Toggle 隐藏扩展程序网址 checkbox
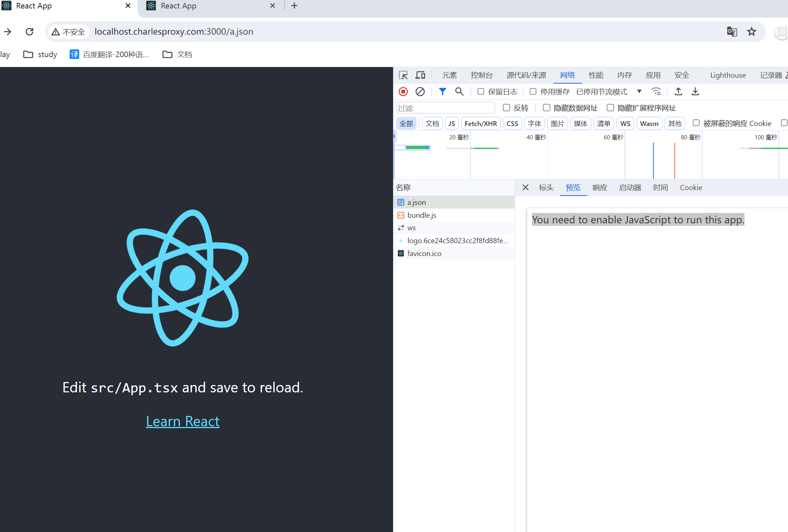Screen dimensions: 788x532 (x=610, y=108)
